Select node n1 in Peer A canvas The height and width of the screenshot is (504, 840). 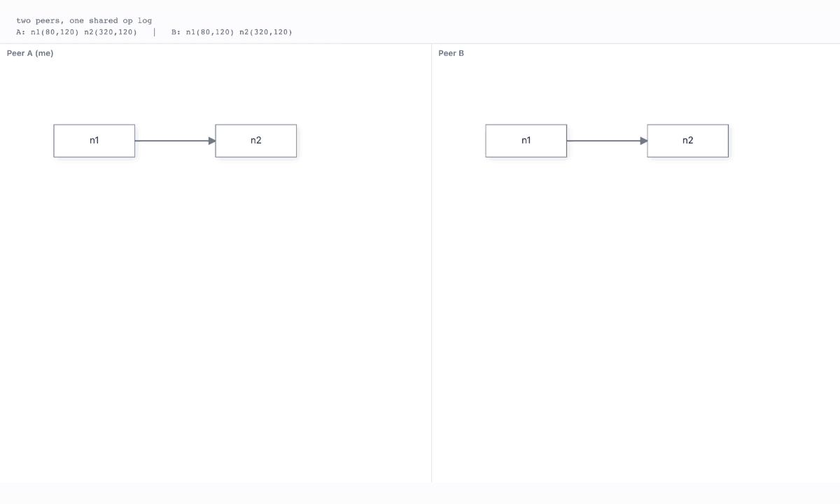pos(94,141)
